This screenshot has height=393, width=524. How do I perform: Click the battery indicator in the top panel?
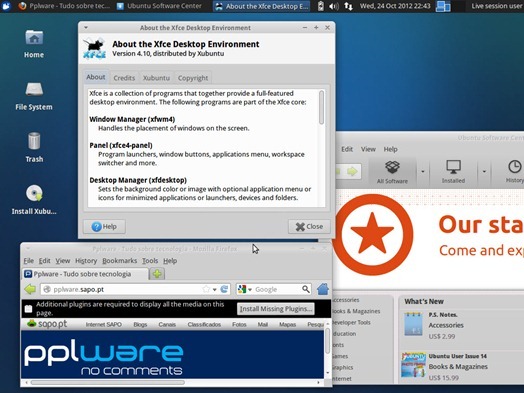(320, 6)
